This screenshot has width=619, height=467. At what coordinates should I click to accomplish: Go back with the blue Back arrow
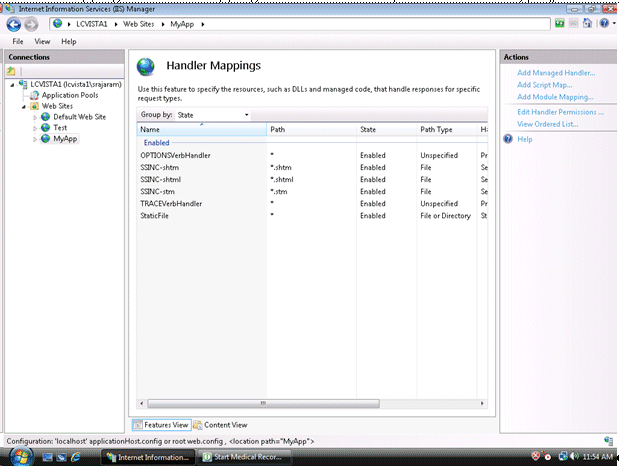(x=14, y=24)
